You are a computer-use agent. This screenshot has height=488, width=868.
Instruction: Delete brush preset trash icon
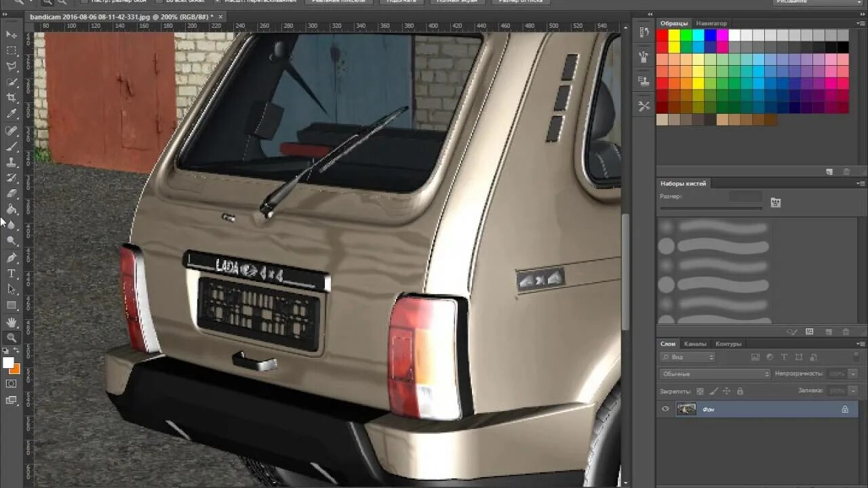tap(846, 331)
